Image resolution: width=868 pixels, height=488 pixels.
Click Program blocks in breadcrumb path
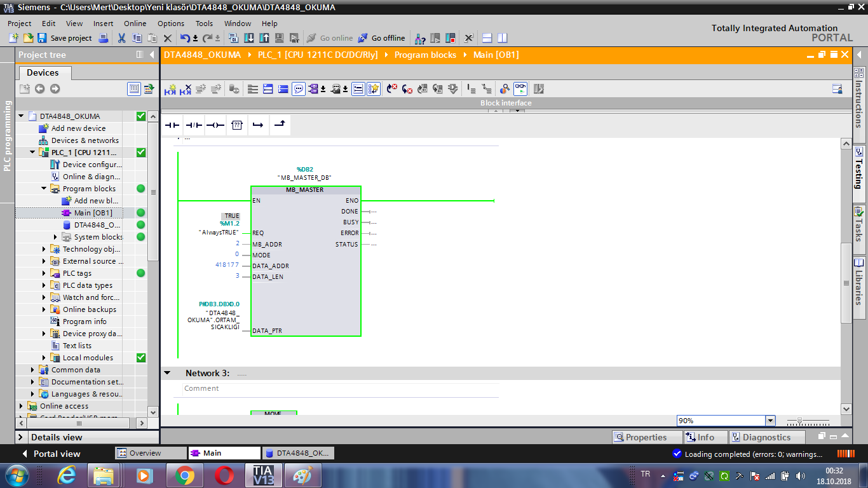pos(425,55)
